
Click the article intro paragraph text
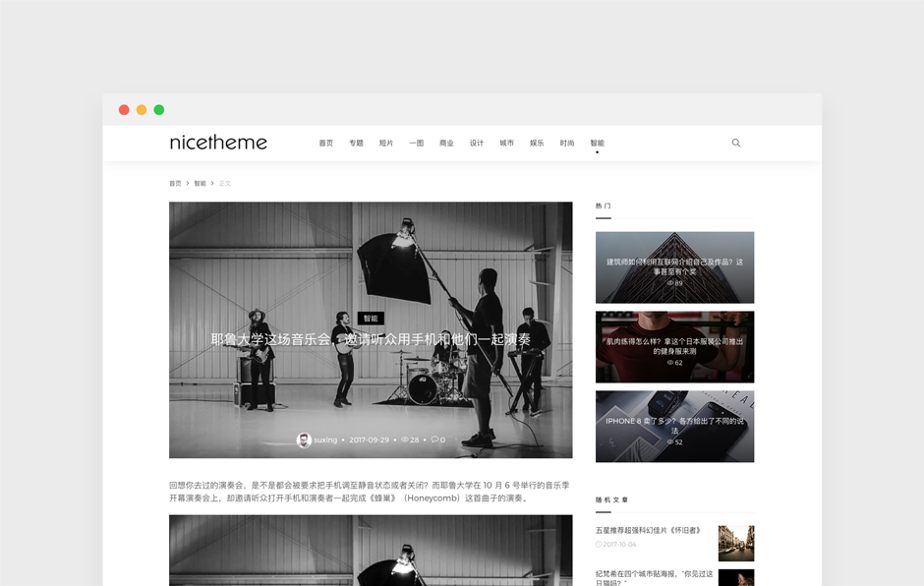(370, 492)
